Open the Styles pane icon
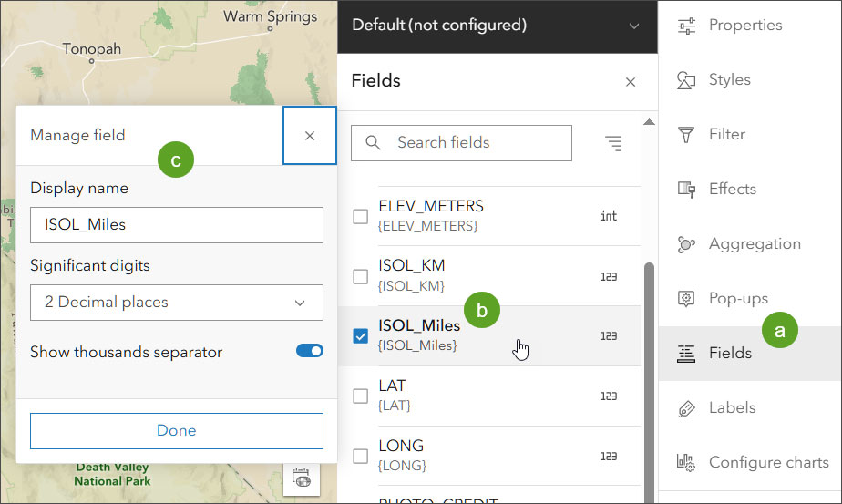This screenshot has width=842, height=504. click(687, 80)
